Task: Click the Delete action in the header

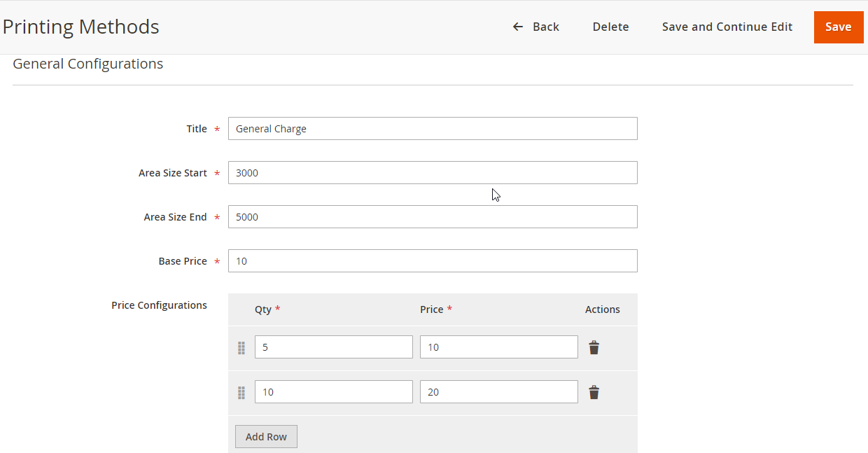Action: (x=610, y=27)
